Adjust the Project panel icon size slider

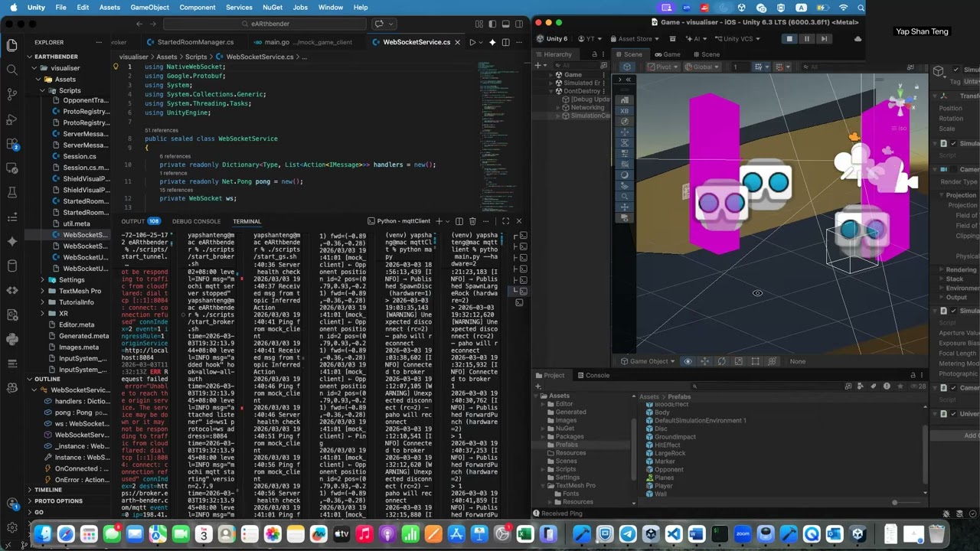pos(893,503)
